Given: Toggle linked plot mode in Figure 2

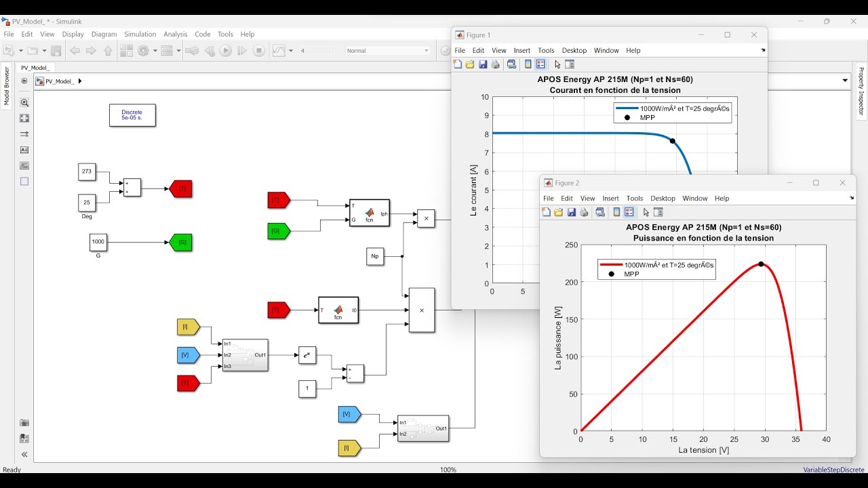Looking at the screenshot, I should pyautogui.click(x=599, y=211).
